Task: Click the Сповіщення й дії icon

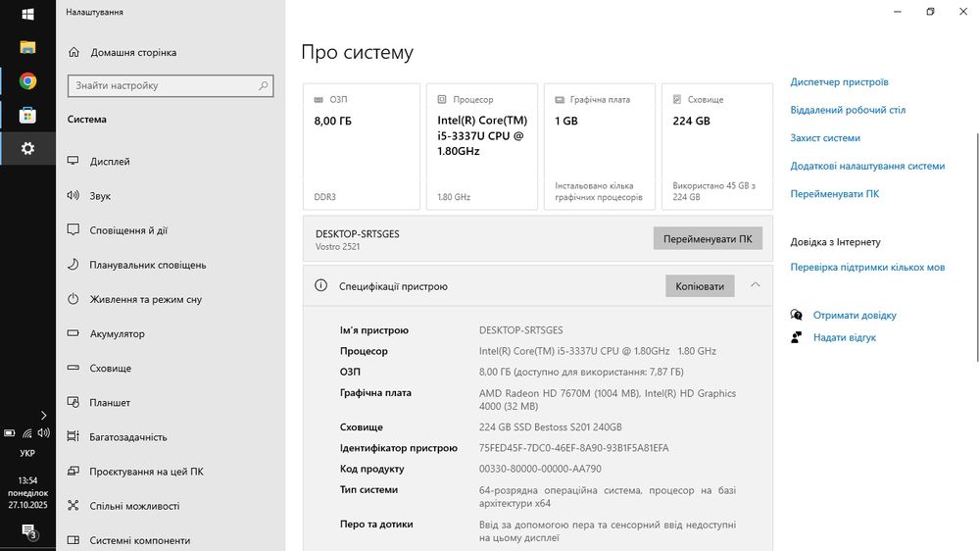Action: [73, 229]
